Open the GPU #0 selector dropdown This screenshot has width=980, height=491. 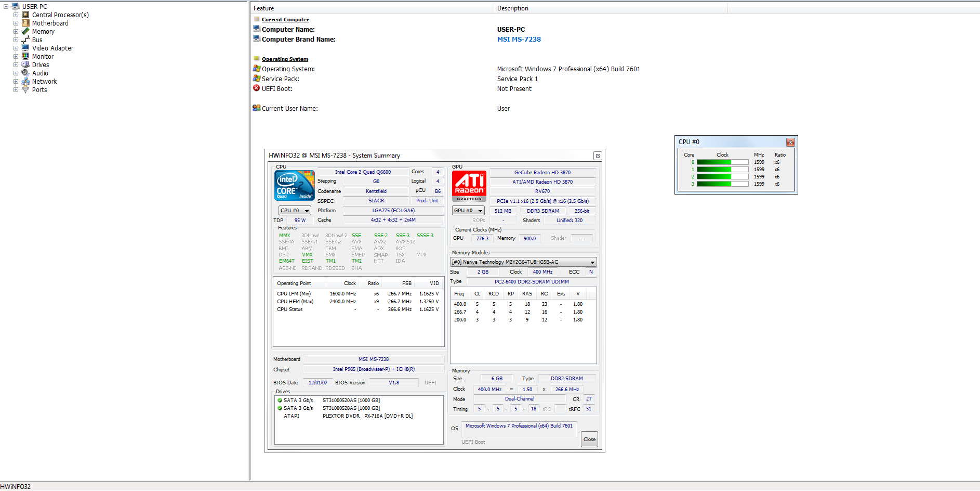468,211
